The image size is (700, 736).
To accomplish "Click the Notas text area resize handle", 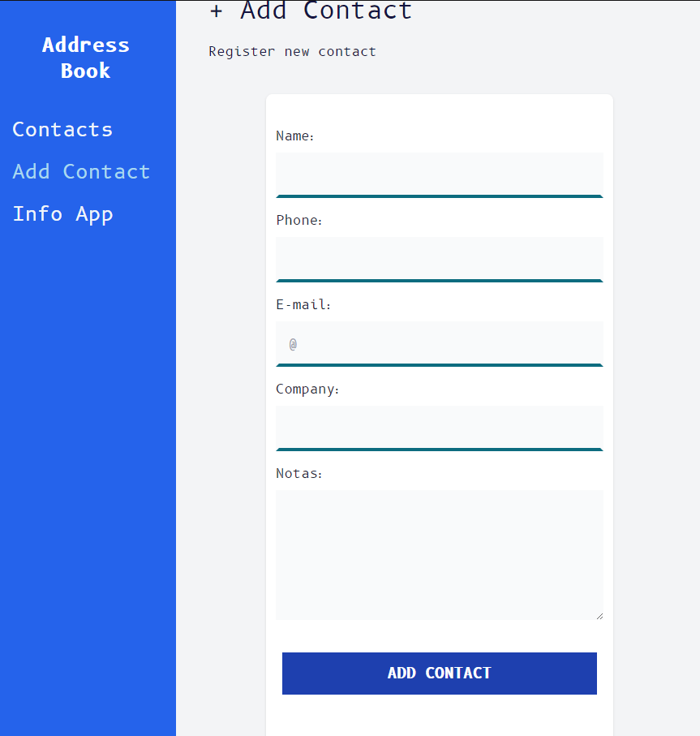I will coord(599,616).
